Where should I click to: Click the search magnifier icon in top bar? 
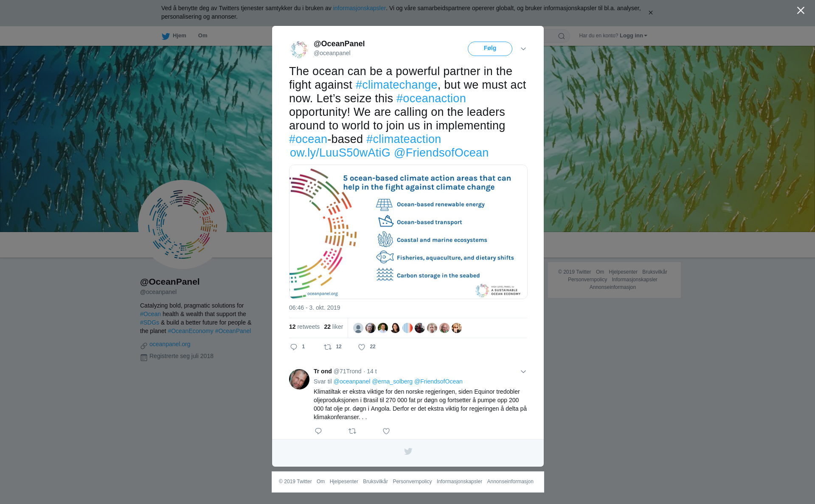(562, 36)
